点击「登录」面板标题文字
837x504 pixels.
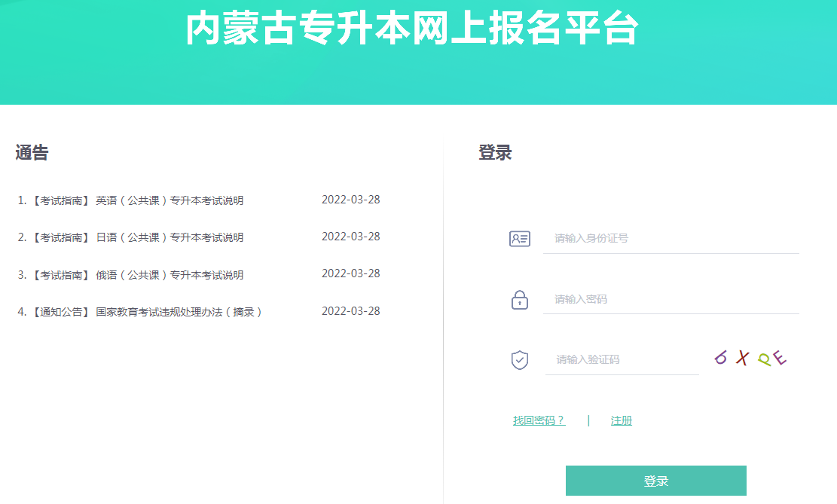[x=493, y=151]
